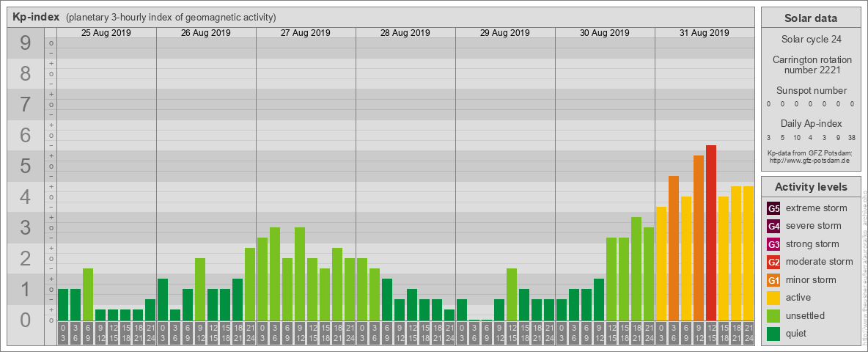Click the orange 9-12 bar on 31 Aug
Screen dimensions: 868x352
pyautogui.click(x=699, y=238)
